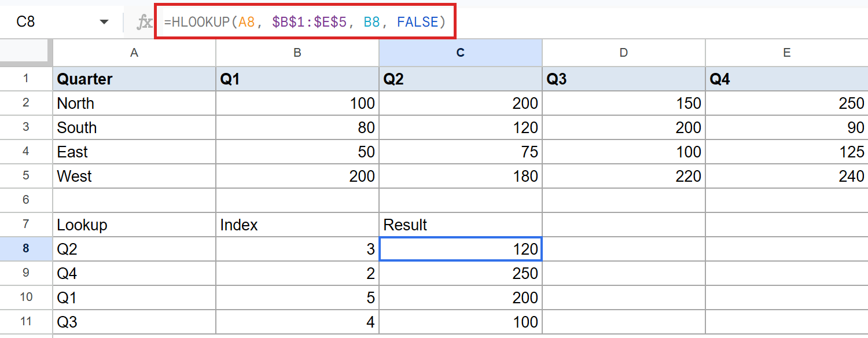Click West's Q3 value 220
Screen dimensions: 868x338
624,176
